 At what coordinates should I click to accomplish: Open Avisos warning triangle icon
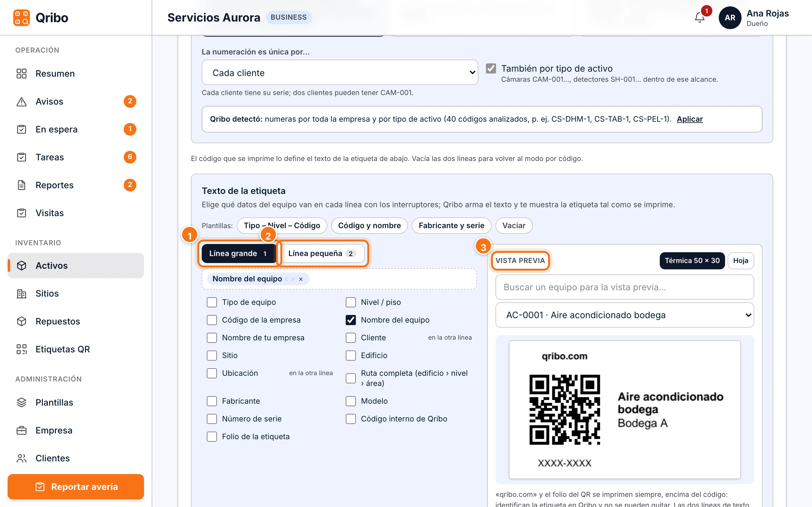point(22,101)
